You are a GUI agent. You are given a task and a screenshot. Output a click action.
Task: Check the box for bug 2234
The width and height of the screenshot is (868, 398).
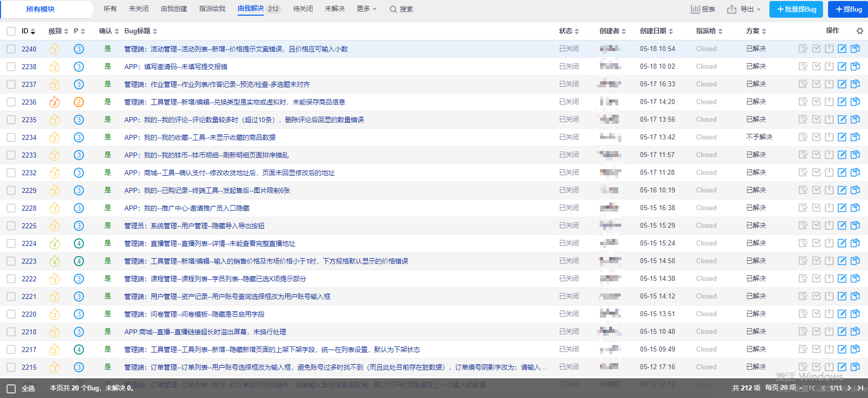point(11,137)
